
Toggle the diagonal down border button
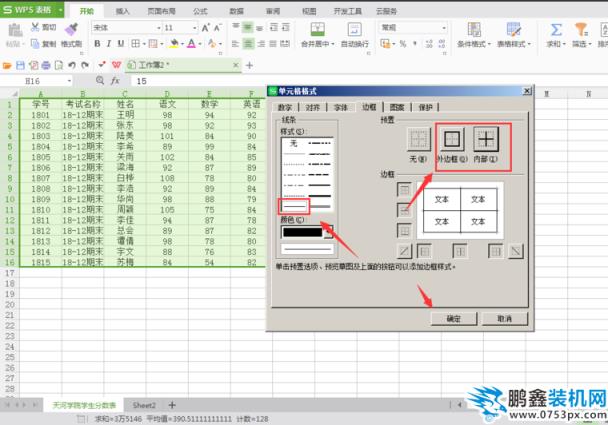516,251
